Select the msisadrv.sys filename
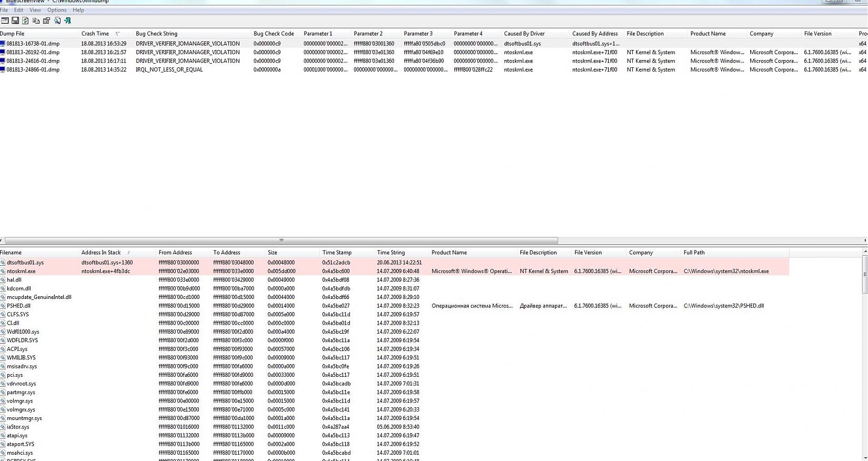The height and width of the screenshot is (461, 868). pyautogui.click(x=22, y=366)
